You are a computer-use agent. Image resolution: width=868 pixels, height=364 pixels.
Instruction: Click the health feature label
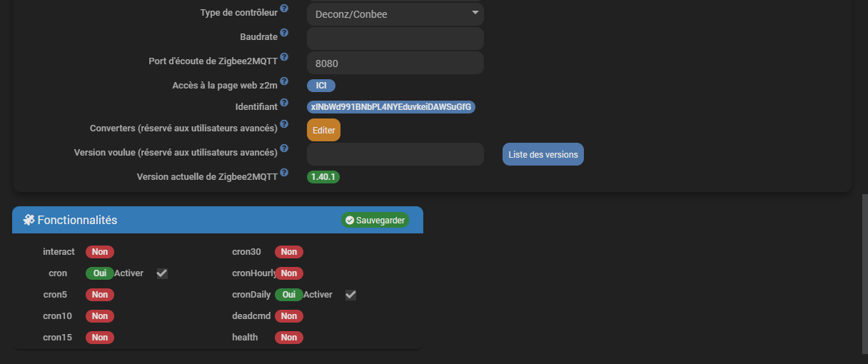tap(245, 338)
